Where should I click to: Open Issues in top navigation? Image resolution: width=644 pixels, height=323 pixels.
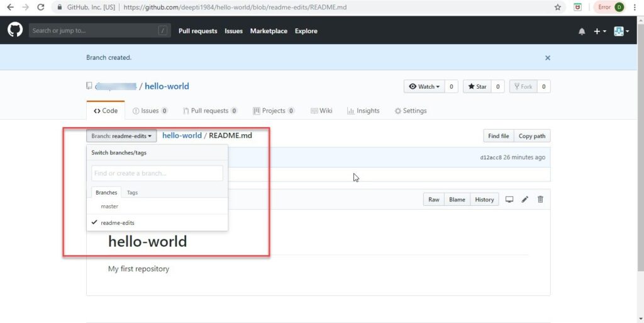tap(233, 31)
